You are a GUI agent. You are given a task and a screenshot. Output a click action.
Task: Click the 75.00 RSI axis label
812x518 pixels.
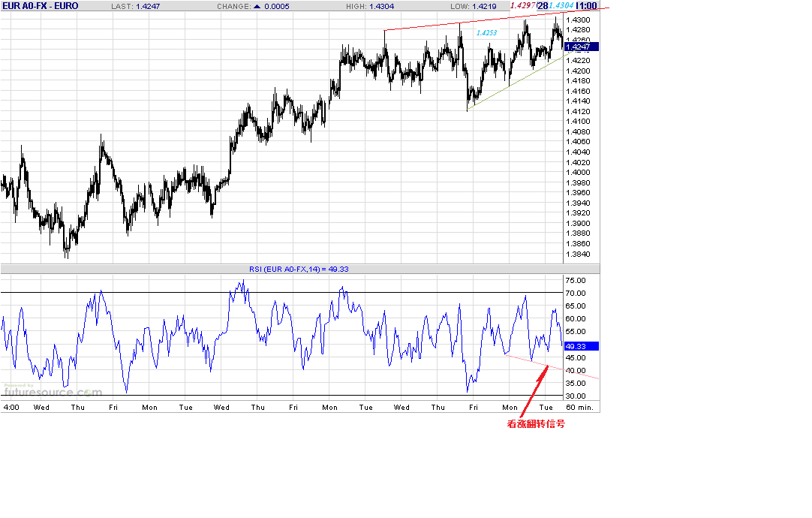pyautogui.click(x=576, y=280)
